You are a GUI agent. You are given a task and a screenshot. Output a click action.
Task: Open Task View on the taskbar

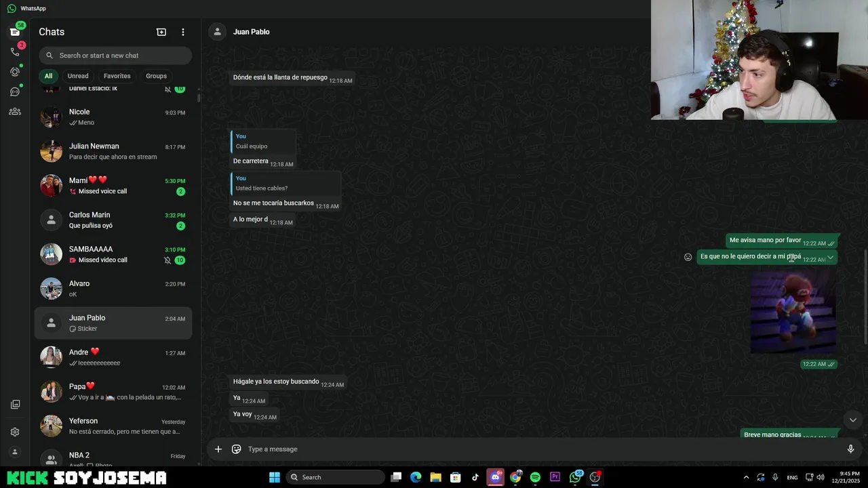[x=397, y=477]
